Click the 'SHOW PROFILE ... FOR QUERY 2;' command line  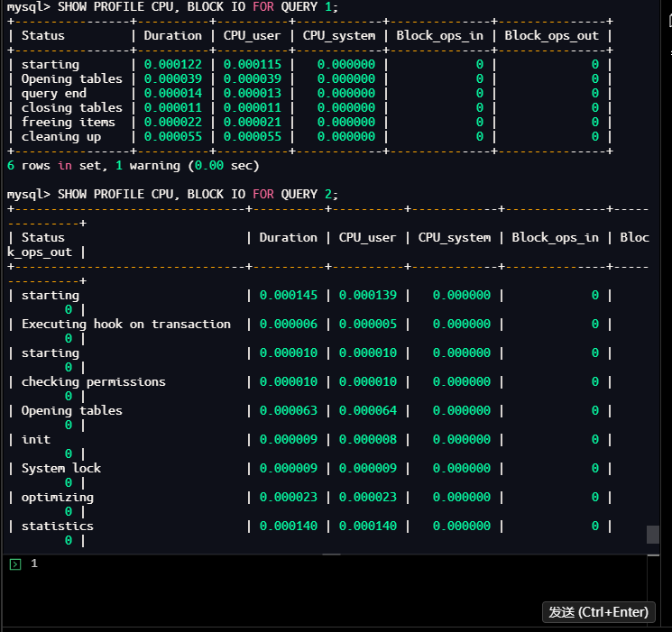click(172, 194)
